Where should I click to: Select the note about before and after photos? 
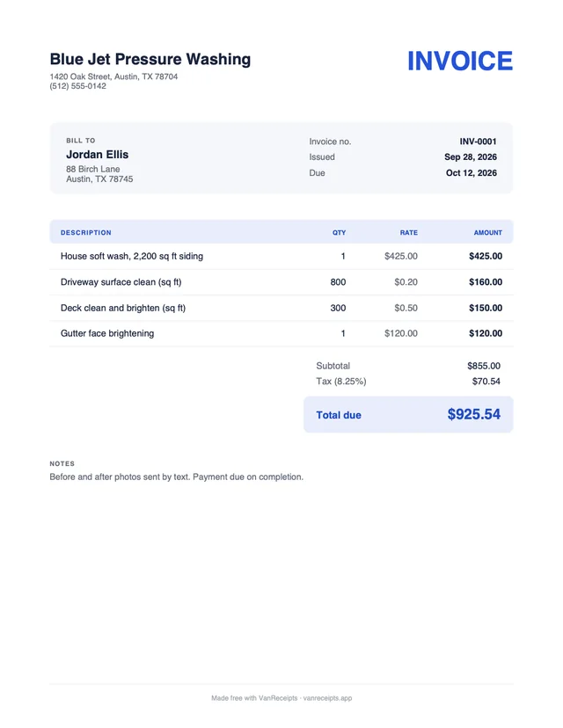(177, 477)
